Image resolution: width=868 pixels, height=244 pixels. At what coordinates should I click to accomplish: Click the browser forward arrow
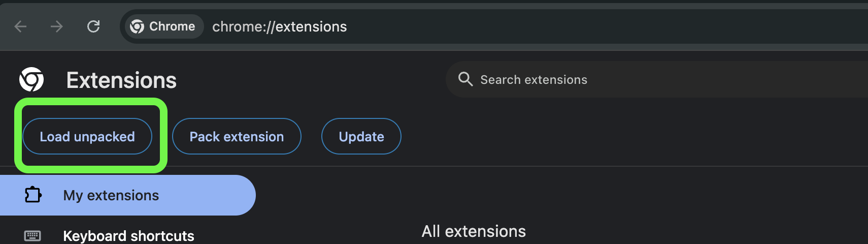(x=57, y=26)
